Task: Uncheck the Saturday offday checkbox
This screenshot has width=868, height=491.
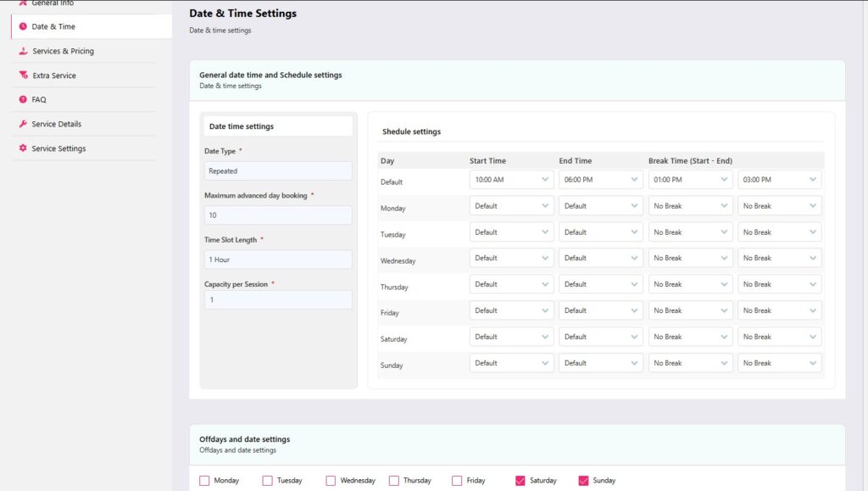Action: tap(518, 480)
